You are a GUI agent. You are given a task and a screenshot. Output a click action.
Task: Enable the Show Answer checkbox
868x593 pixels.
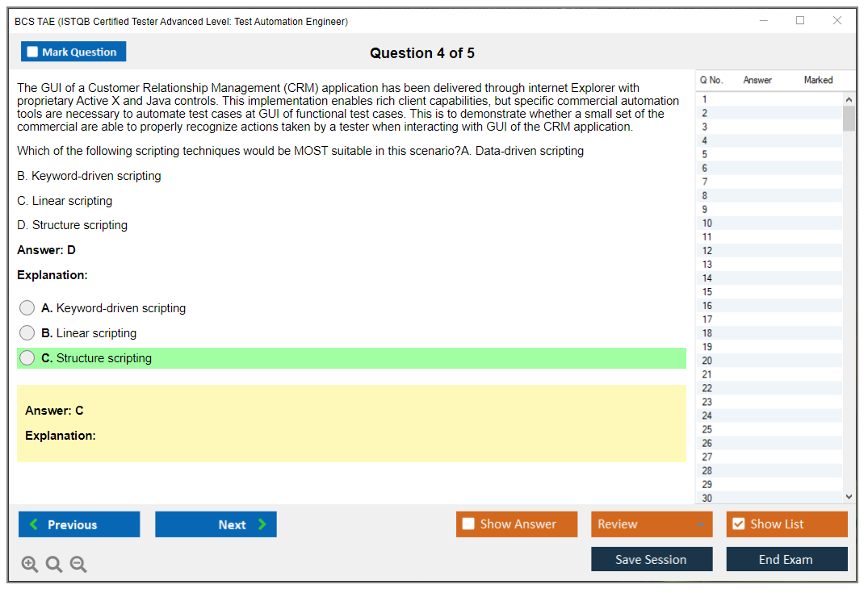click(468, 524)
